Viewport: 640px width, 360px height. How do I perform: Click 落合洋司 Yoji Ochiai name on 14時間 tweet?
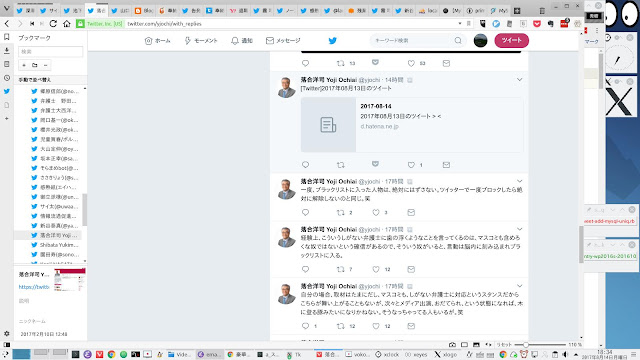click(x=329, y=80)
